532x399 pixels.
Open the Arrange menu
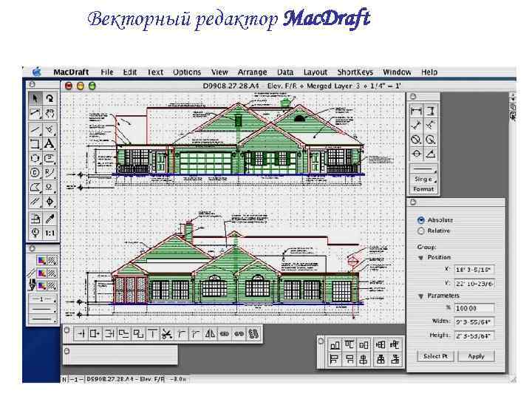click(x=253, y=72)
